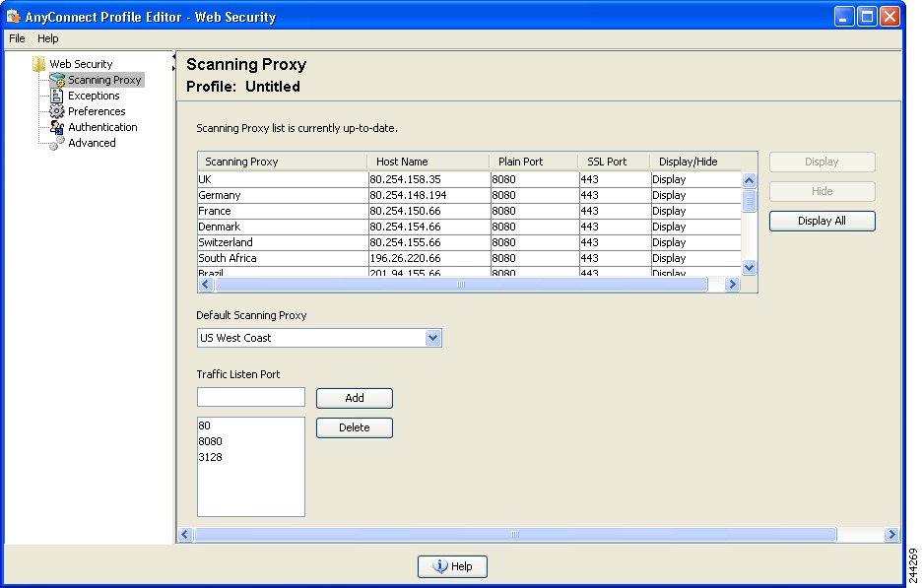Select the Switzerland proxy row
The image size is (923, 588).
coord(469,242)
